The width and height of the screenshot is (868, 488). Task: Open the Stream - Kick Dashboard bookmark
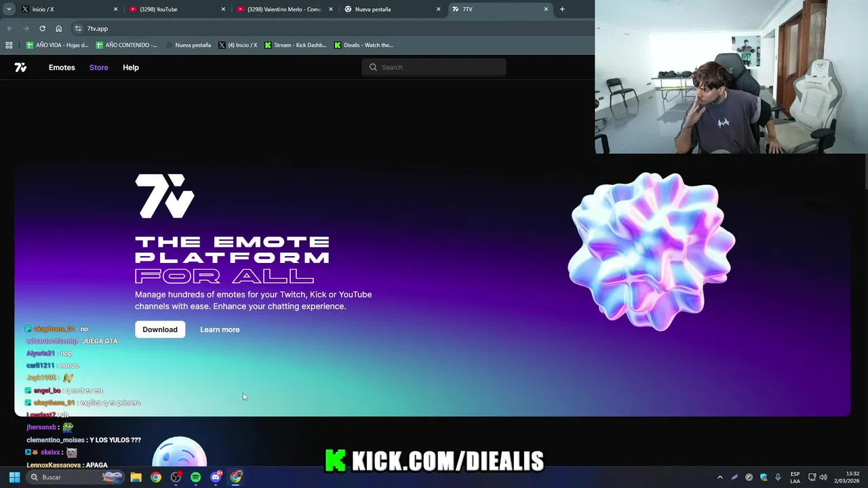296,45
